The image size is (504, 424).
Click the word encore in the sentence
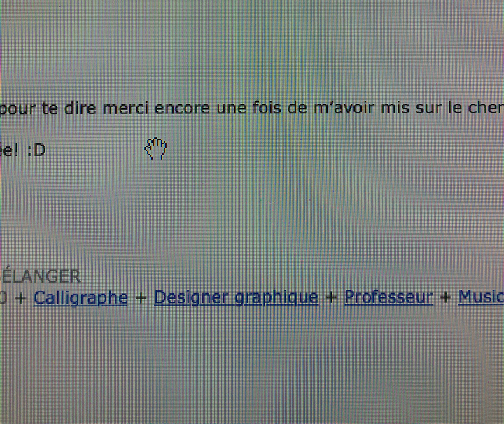182,108
